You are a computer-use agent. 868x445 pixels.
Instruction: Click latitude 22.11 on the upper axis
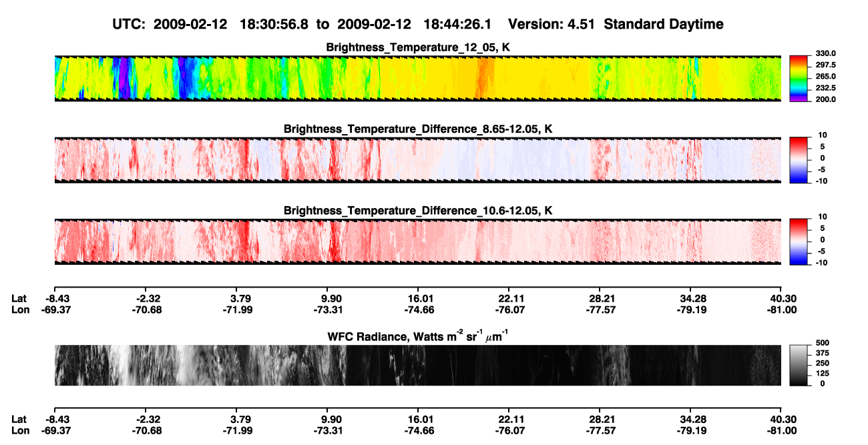click(511, 298)
